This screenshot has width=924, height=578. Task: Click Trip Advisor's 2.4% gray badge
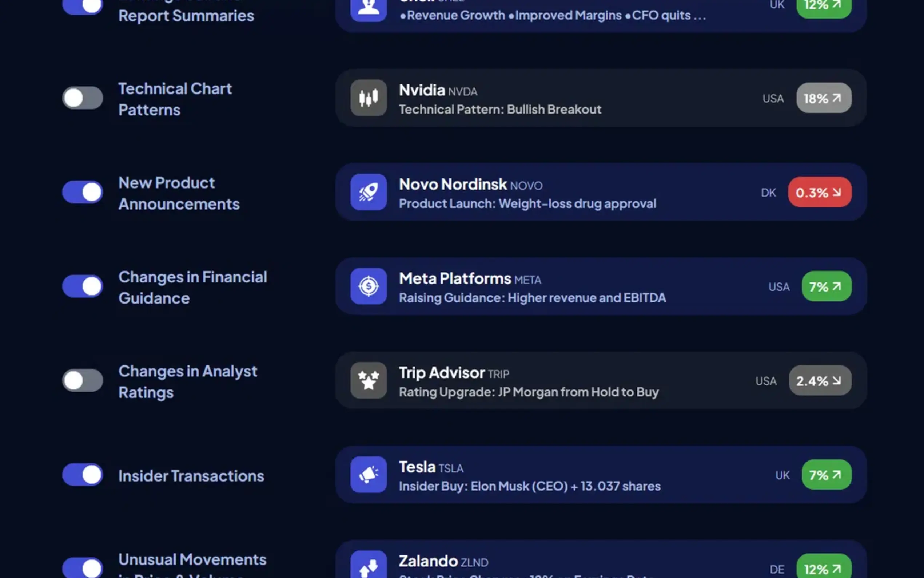point(820,381)
